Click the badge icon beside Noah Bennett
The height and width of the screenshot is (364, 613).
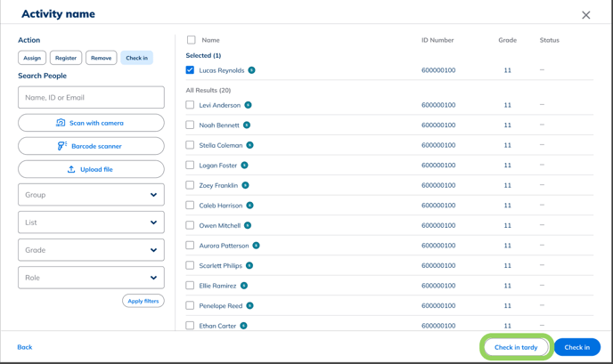(x=247, y=125)
